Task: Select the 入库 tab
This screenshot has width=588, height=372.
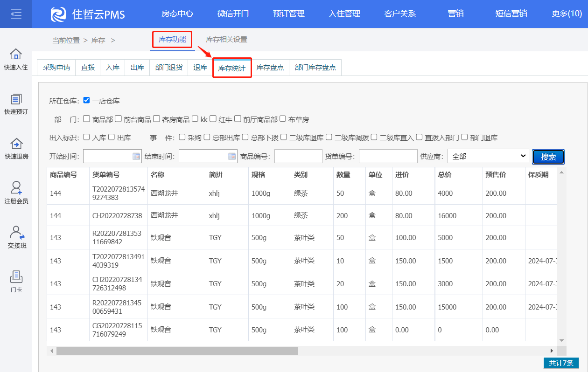Action: 112,68
